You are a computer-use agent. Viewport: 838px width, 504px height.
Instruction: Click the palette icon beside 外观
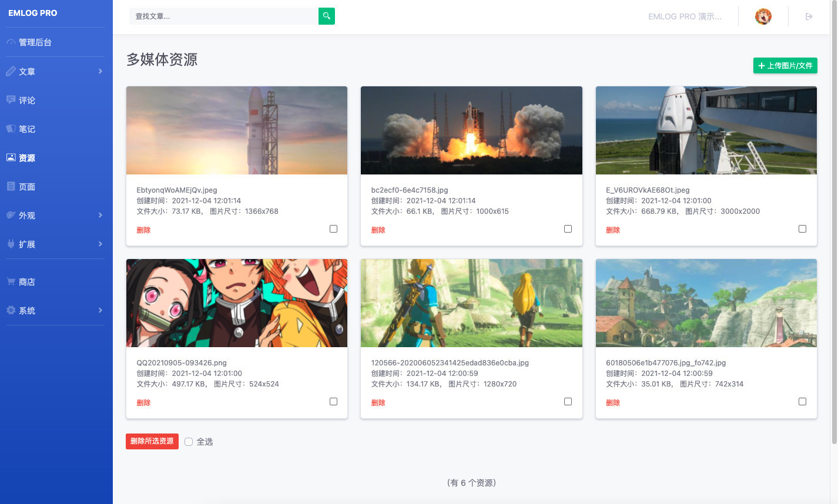[x=11, y=215]
